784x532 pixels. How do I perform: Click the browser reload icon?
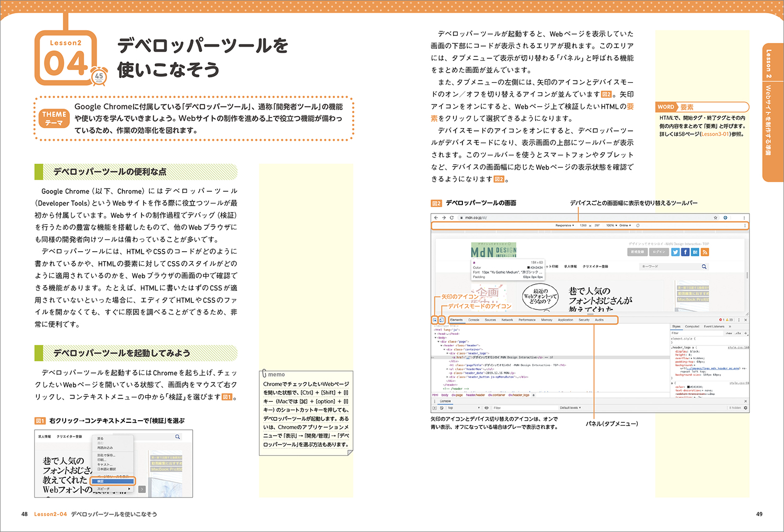click(x=452, y=218)
